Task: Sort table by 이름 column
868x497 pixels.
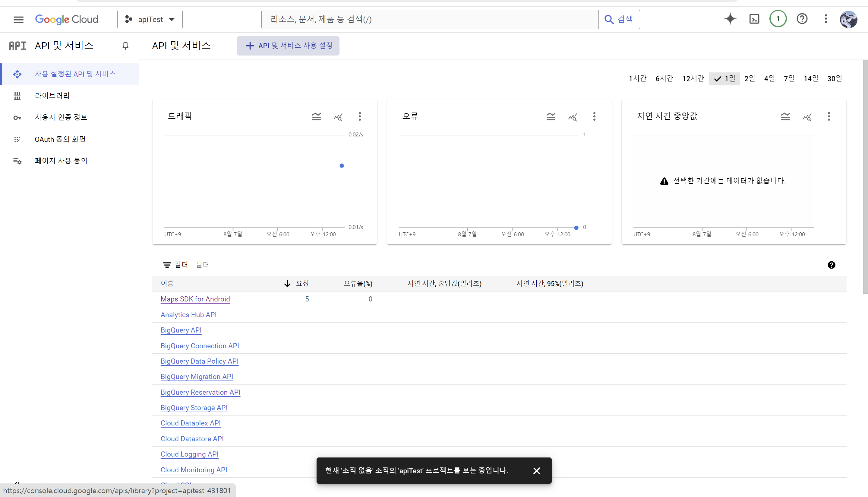Action: 167,284
